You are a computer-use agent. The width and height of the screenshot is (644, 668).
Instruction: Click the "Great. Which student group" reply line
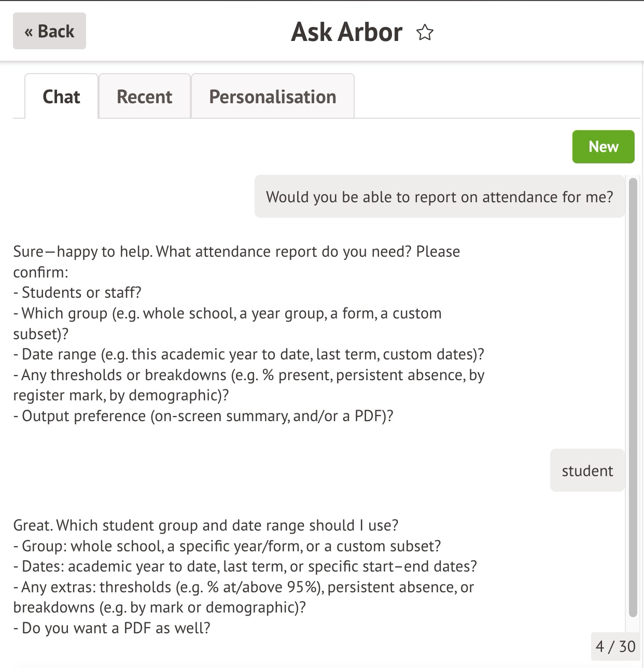(x=205, y=525)
